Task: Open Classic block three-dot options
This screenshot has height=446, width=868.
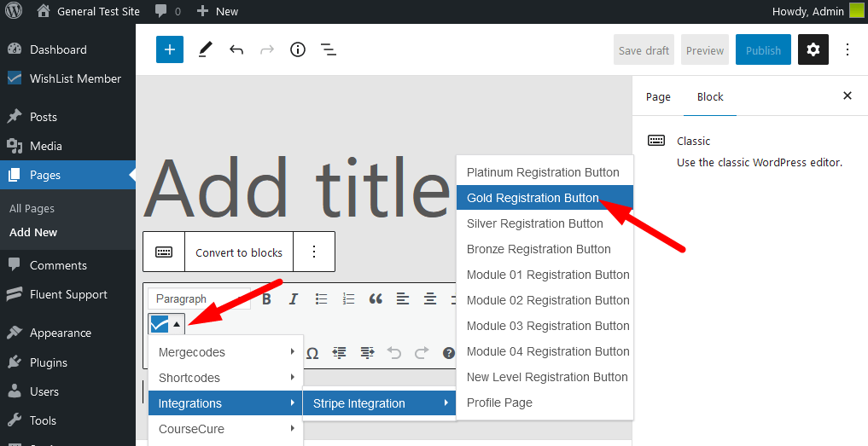Action: click(x=314, y=252)
